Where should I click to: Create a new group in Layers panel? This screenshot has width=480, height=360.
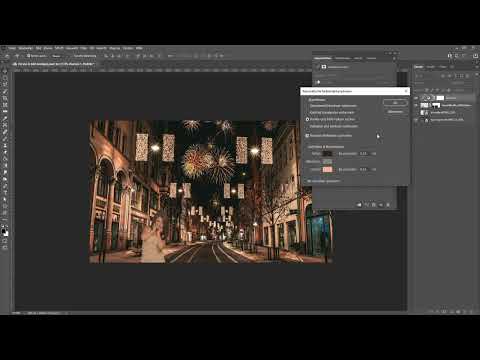458,311
